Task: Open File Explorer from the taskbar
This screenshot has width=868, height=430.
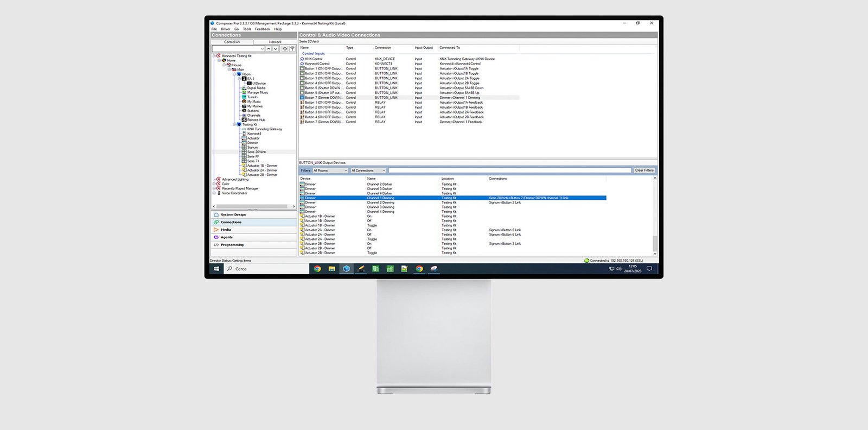Action: tap(331, 269)
